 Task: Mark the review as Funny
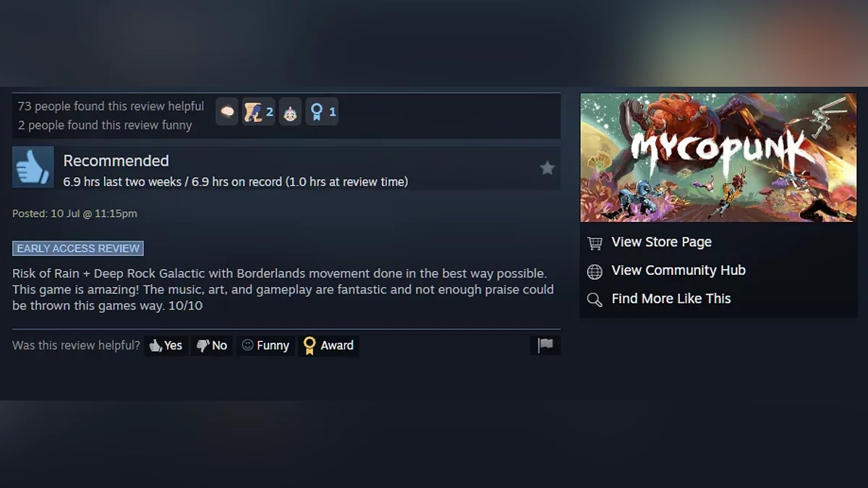click(265, 346)
